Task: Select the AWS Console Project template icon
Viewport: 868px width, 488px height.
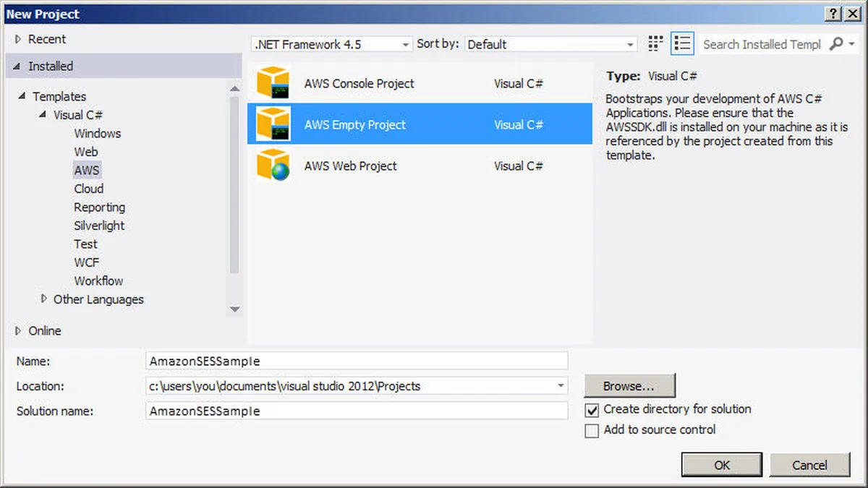Action: pos(273,83)
